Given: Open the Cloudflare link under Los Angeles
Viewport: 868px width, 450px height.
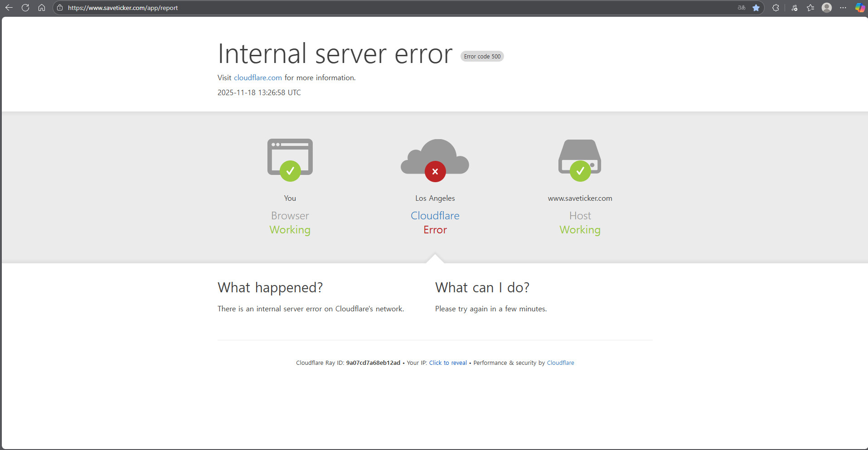Looking at the screenshot, I should tap(435, 216).
